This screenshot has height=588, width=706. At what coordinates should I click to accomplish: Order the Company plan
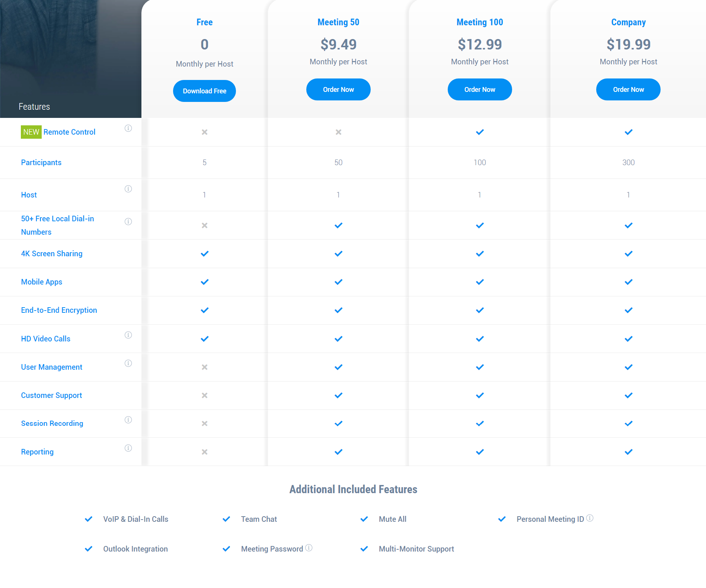[x=628, y=90]
